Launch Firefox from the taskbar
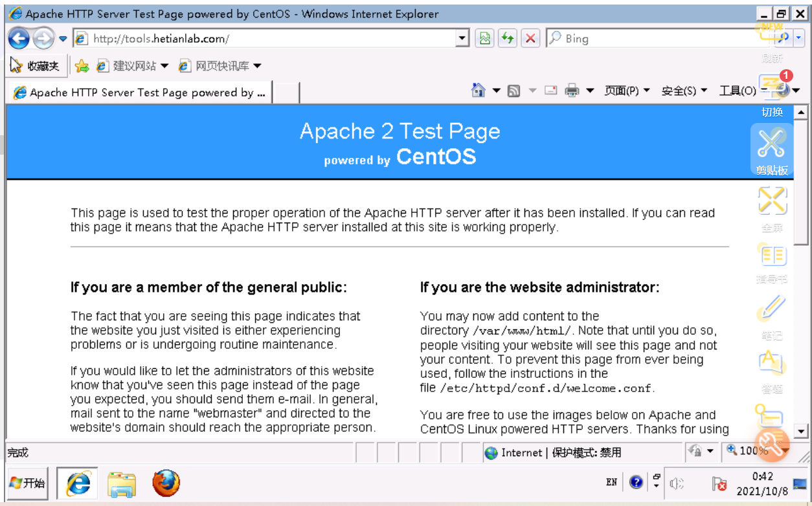812x506 pixels. pyautogui.click(x=166, y=483)
